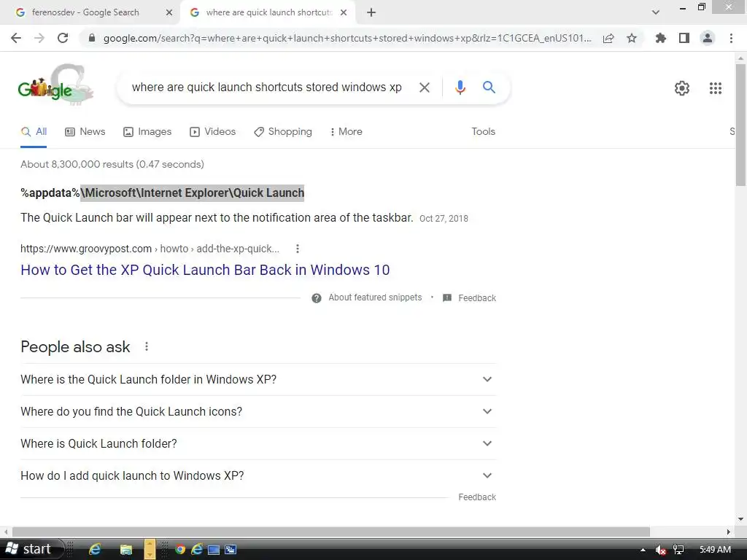The image size is (747, 560).
Task: Reload the current page
Action: point(63,38)
